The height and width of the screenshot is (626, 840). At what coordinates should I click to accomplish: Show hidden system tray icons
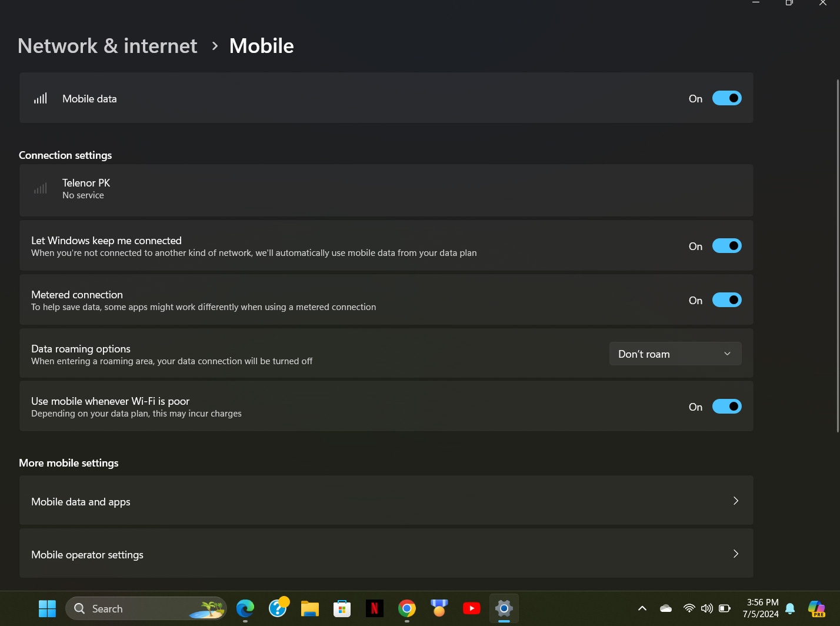point(642,608)
